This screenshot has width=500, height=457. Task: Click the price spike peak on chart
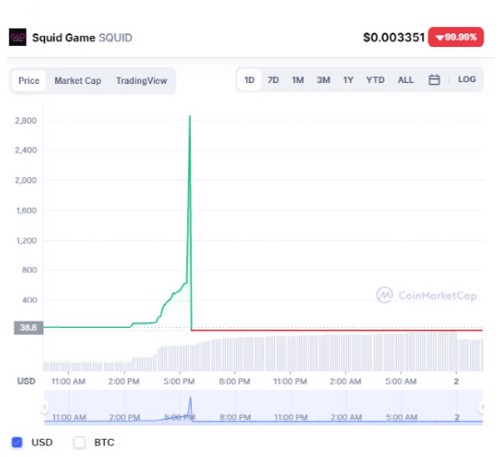tap(190, 116)
